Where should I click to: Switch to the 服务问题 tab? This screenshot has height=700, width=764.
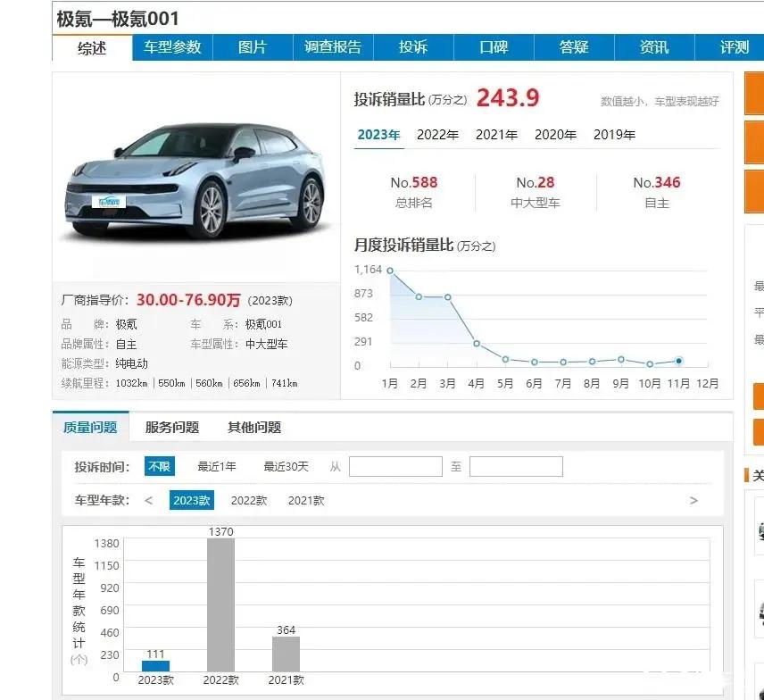pyautogui.click(x=172, y=428)
